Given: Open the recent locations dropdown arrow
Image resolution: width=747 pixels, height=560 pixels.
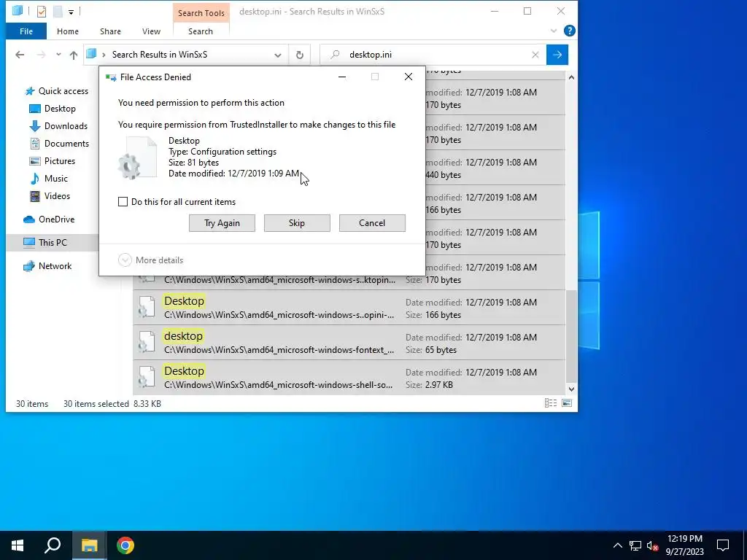Looking at the screenshot, I should (x=58, y=55).
